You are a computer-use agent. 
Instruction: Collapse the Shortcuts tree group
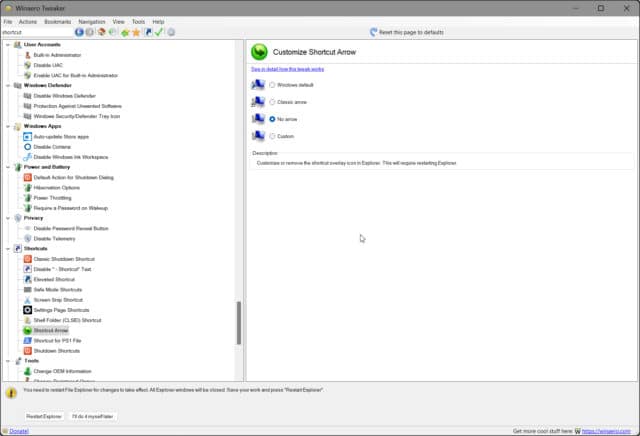click(8, 249)
